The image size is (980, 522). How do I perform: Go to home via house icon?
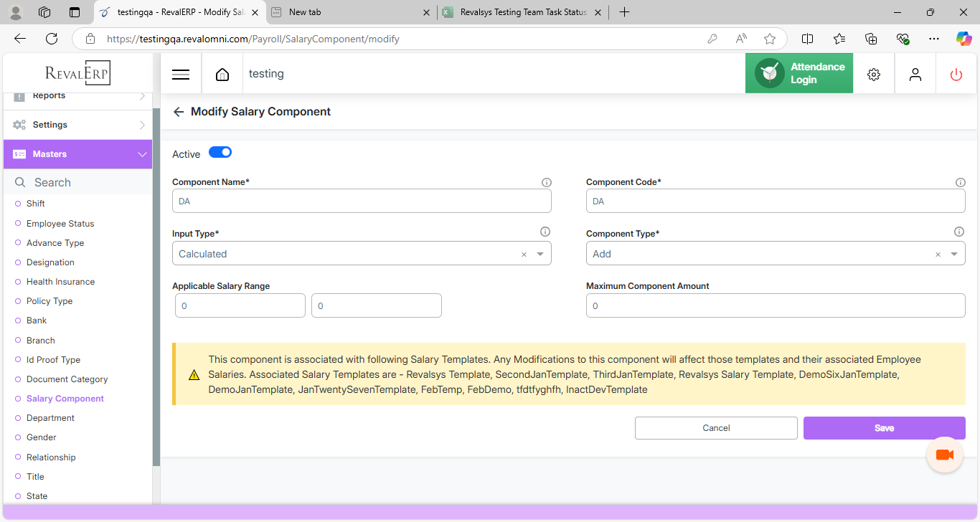click(222, 75)
